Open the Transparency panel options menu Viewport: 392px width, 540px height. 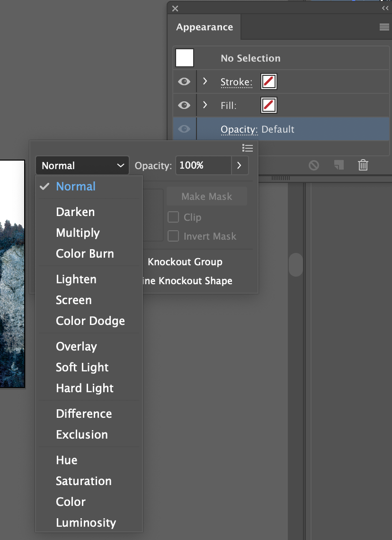click(248, 148)
